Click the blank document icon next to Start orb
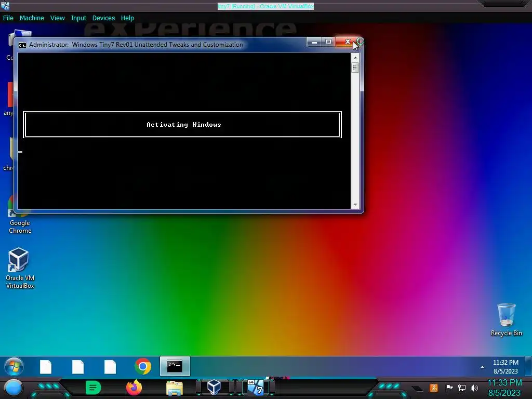The width and height of the screenshot is (532, 399). 46,367
